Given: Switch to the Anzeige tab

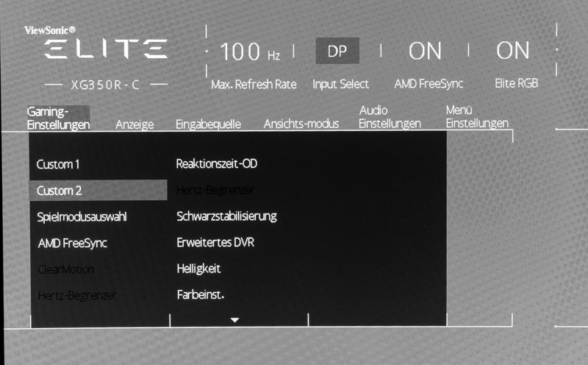Looking at the screenshot, I should coord(135,124).
